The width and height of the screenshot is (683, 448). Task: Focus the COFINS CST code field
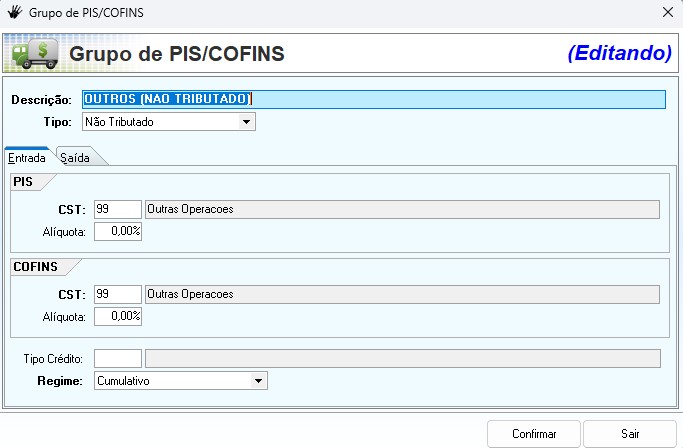(117, 294)
